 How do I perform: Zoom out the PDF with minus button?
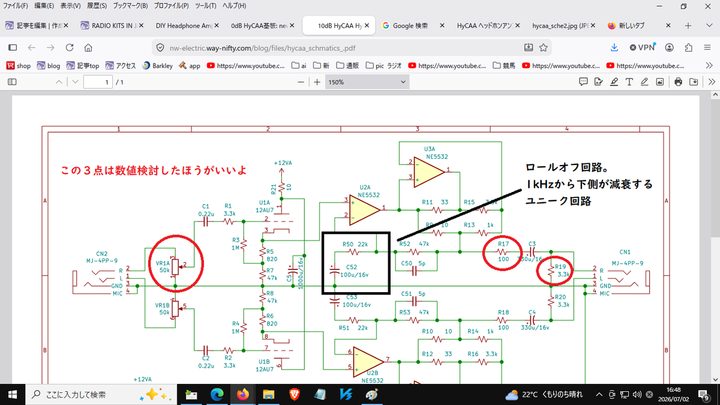click(x=301, y=82)
